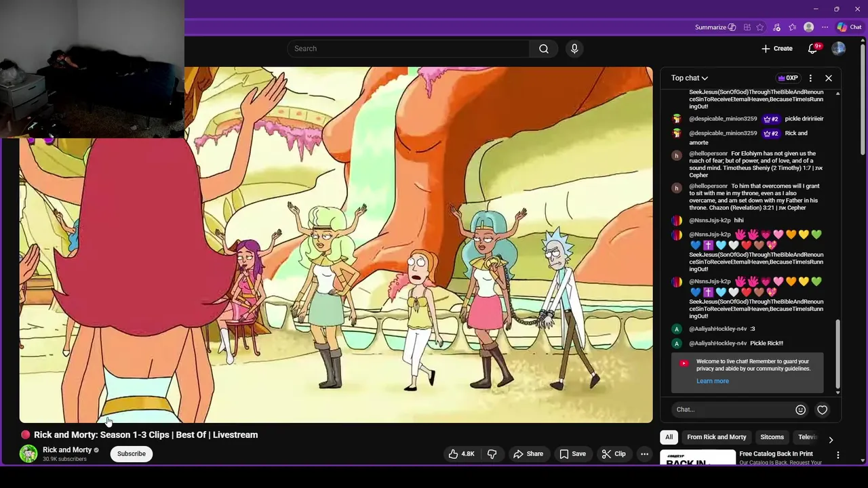Viewport: 868px width, 488px height.
Task: Click the Free Catalog Back In Print title
Action: (776, 454)
